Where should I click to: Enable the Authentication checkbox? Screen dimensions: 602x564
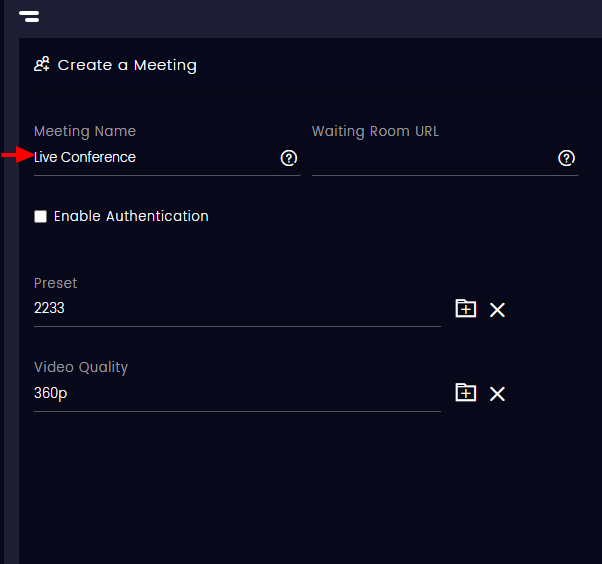tap(40, 216)
